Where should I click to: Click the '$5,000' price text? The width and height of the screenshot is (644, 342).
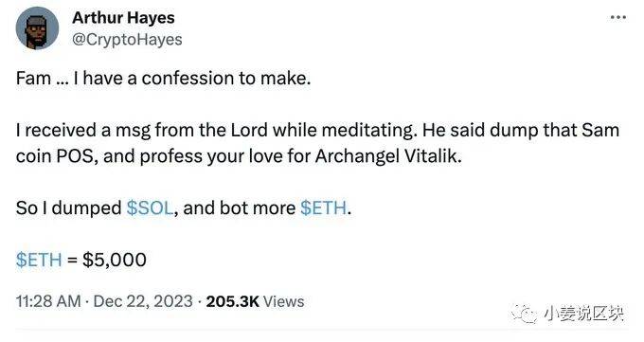(115, 260)
